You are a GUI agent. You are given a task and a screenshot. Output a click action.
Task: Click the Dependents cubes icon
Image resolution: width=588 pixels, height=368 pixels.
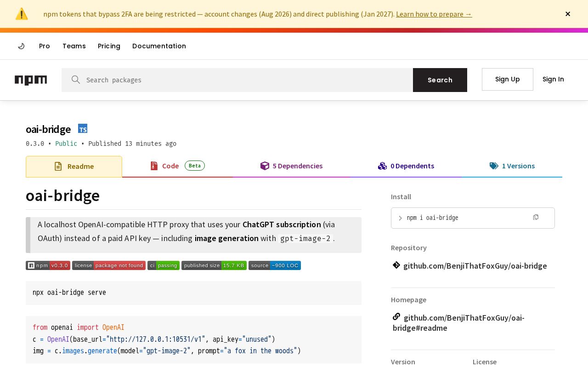click(x=383, y=166)
